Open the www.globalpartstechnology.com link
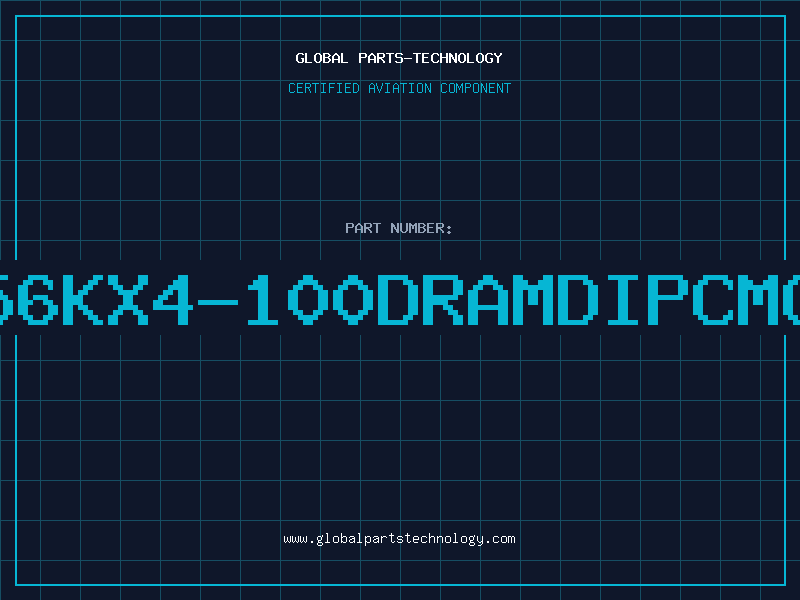800x600 pixels. pyautogui.click(x=399, y=539)
